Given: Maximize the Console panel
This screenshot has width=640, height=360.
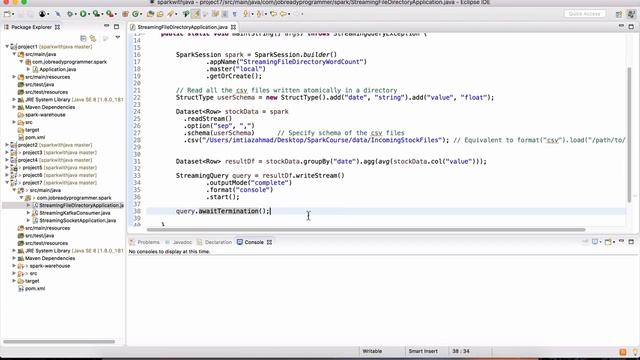Looking at the screenshot, I should pos(631,242).
